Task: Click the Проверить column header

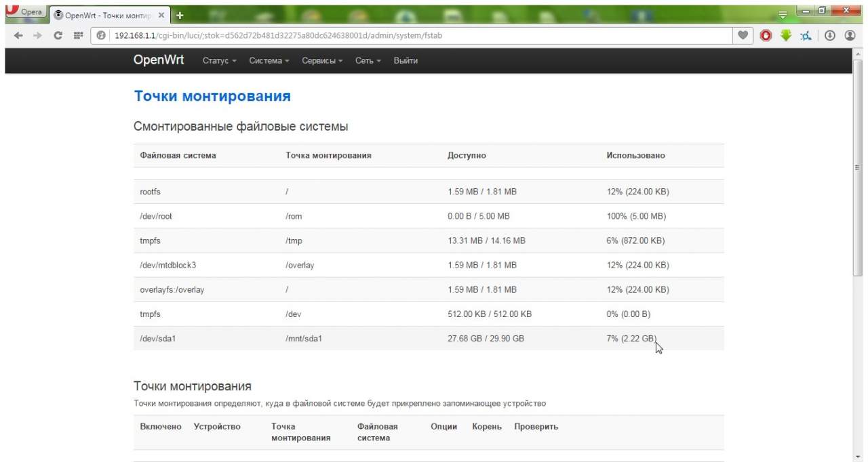Action: [536, 426]
